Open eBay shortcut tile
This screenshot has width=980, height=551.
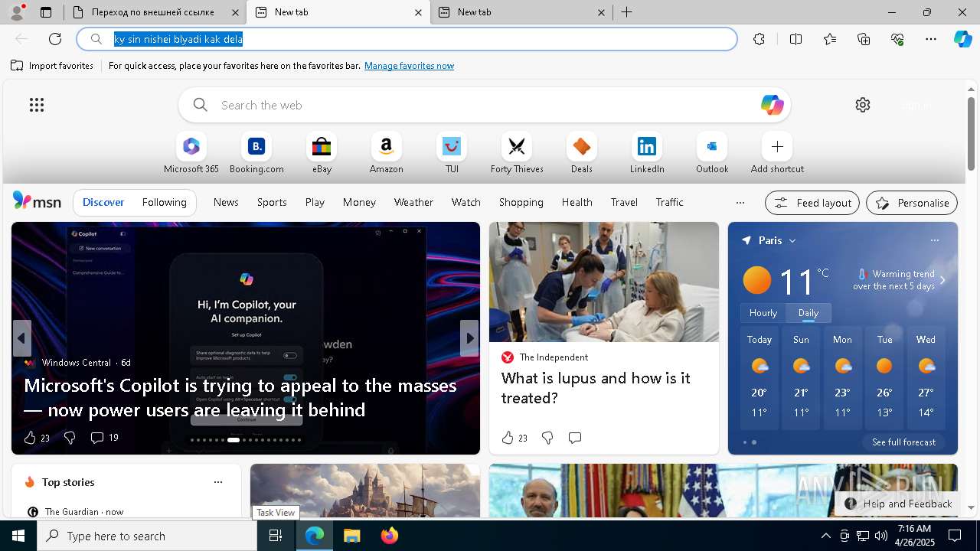coord(322,153)
